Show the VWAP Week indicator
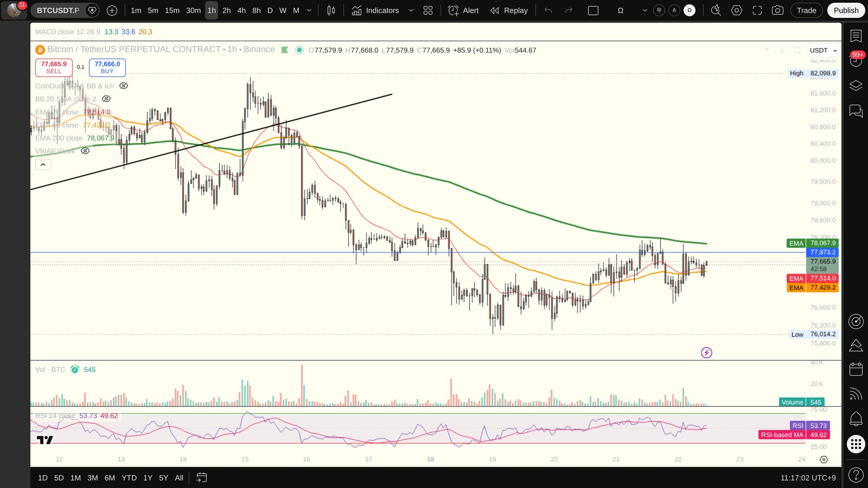This screenshot has width=868, height=488. [85, 151]
